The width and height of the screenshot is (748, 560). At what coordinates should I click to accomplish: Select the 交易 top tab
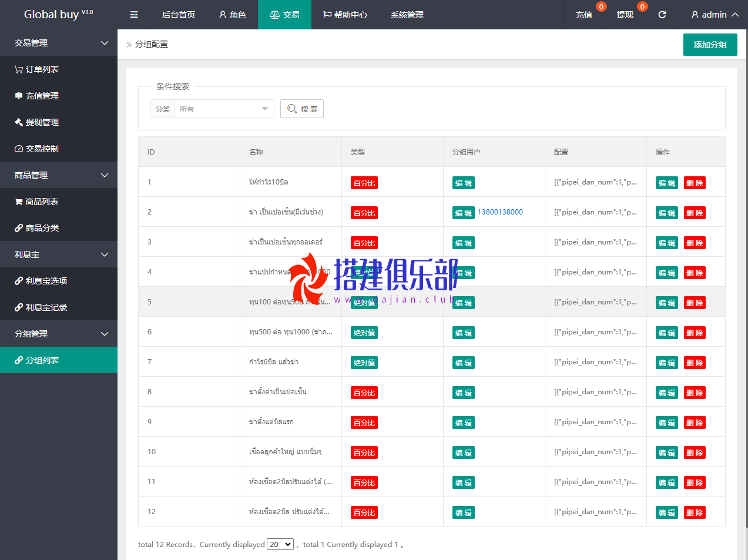[284, 15]
